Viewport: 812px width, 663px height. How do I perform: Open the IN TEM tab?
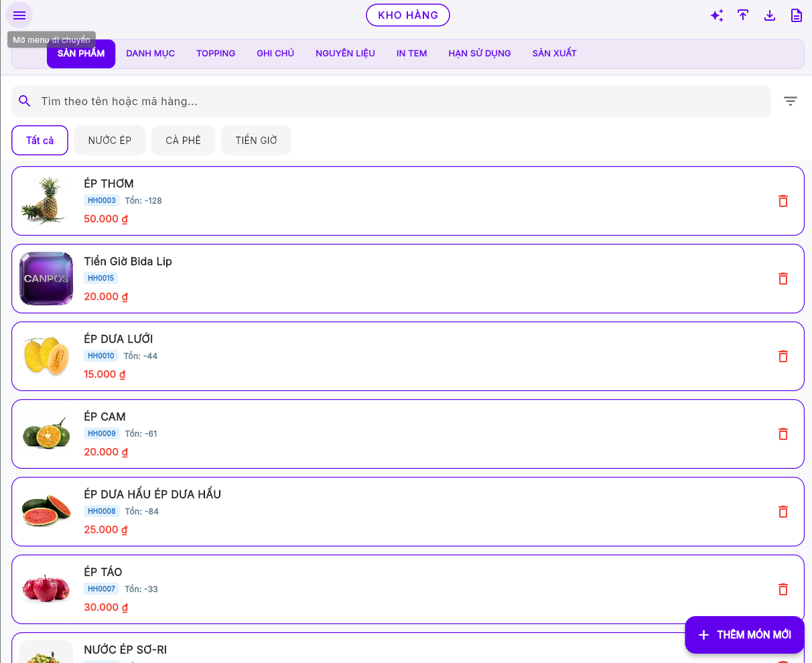tap(411, 54)
